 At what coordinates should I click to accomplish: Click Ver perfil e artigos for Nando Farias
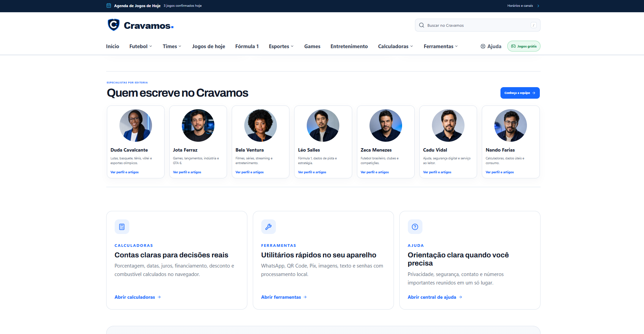pyautogui.click(x=500, y=172)
